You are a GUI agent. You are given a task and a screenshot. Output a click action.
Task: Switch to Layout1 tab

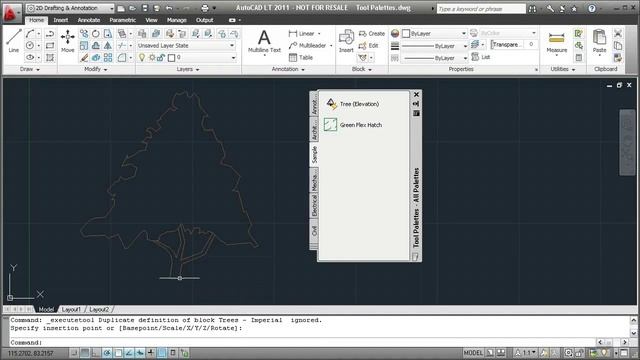pyautogui.click(x=71, y=309)
